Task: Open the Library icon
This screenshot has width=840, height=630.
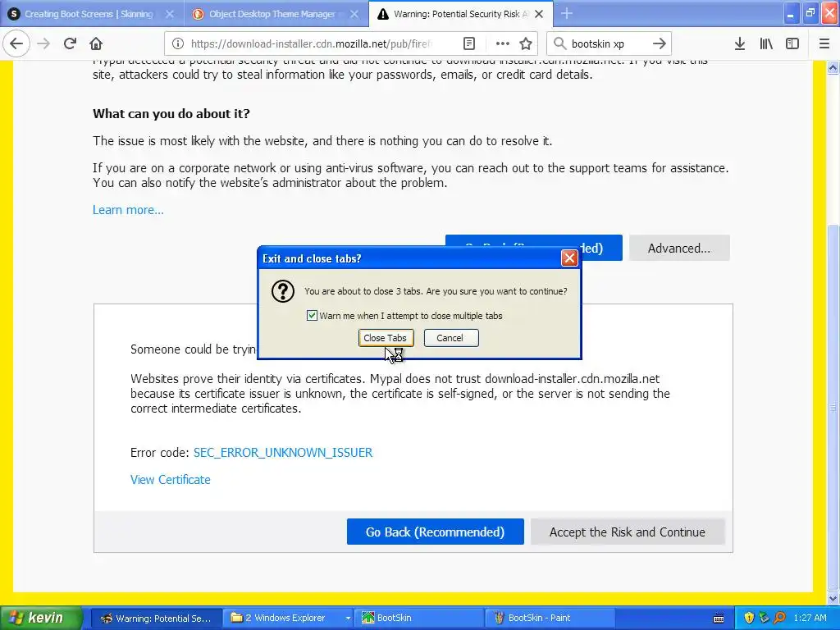Action: tap(766, 43)
